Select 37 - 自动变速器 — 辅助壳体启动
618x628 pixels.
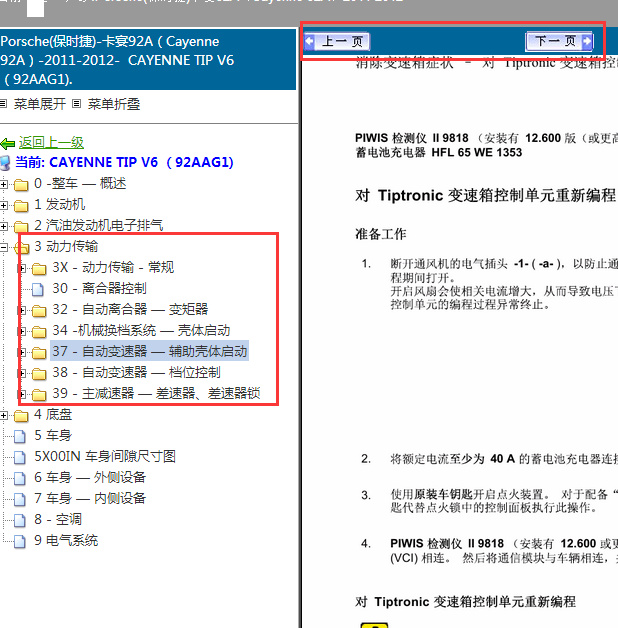click(x=150, y=351)
